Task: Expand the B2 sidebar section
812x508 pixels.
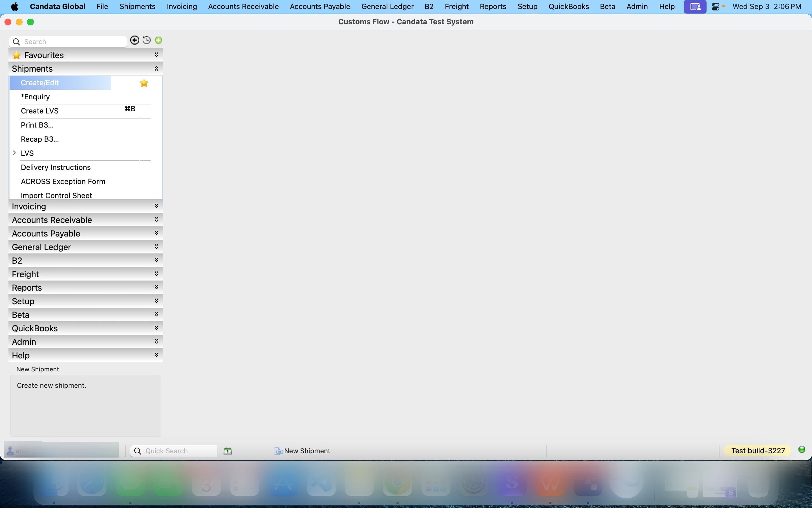Action: [x=156, y=260]
